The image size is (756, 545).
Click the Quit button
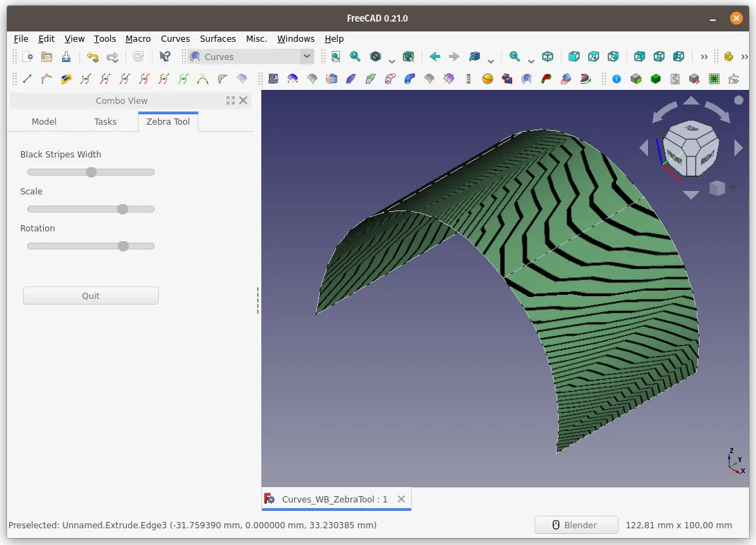tap(91, 295)
